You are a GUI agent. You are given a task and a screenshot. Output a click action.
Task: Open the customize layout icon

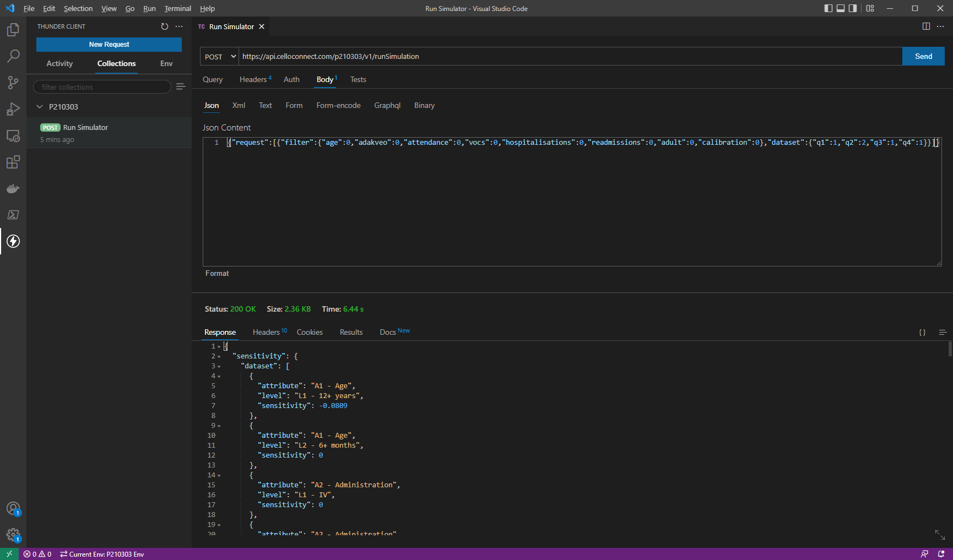point(870,8)
